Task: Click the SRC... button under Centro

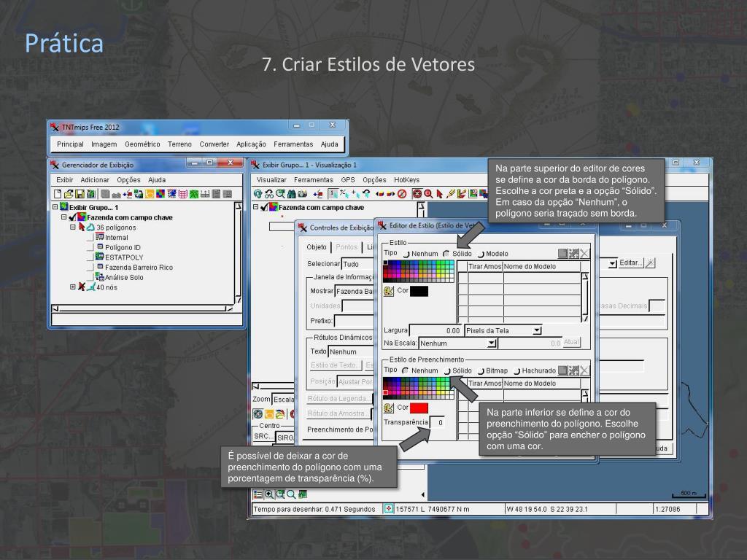Action: pyautogui.click(x=263, y=437)
